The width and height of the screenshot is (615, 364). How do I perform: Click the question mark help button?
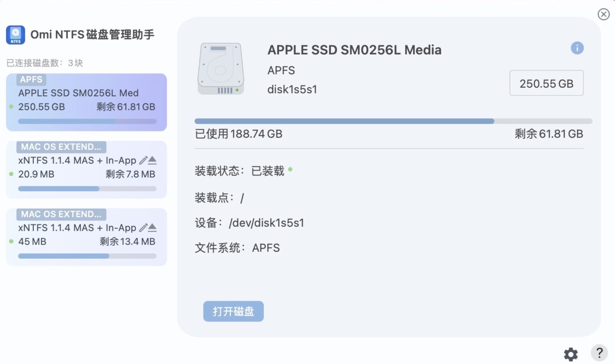[599, 353]
